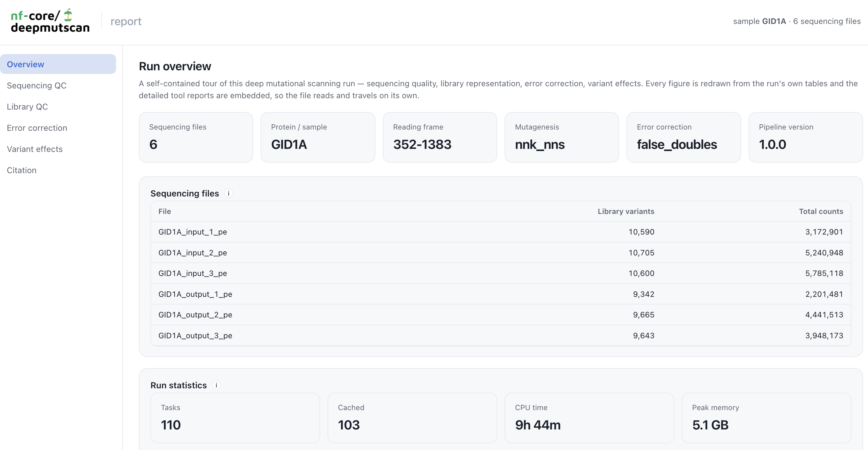Image resolution: width=868 pixels, height=450 pixels.
Task: Click the Protein / sample GID1A card
Action: (x=318, y=137)
